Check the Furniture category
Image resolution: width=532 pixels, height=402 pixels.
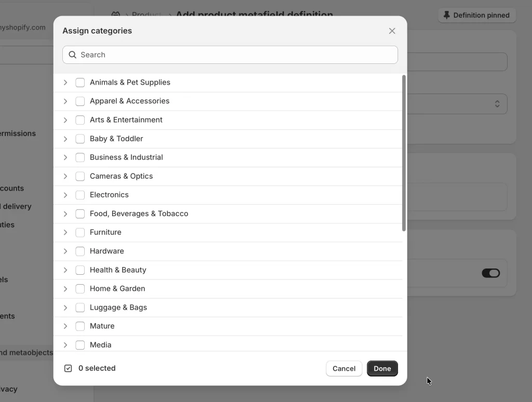(80, 232)
